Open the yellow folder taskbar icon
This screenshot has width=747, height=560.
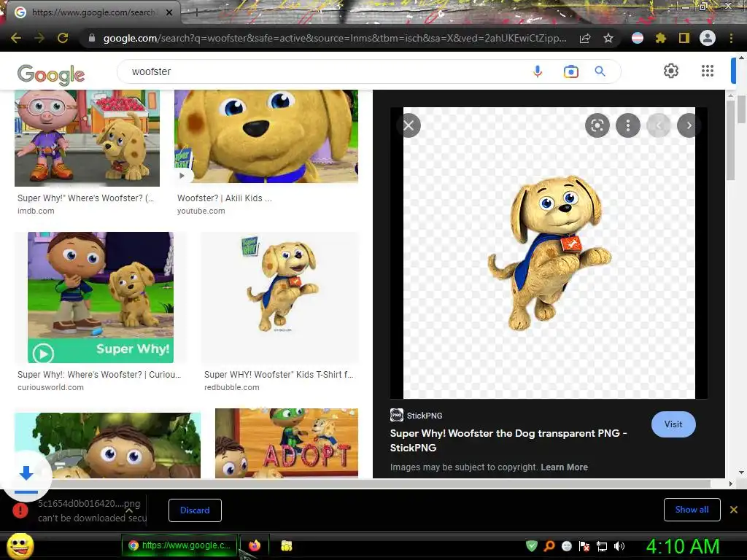pyautogui.click(x=286, y=545)
